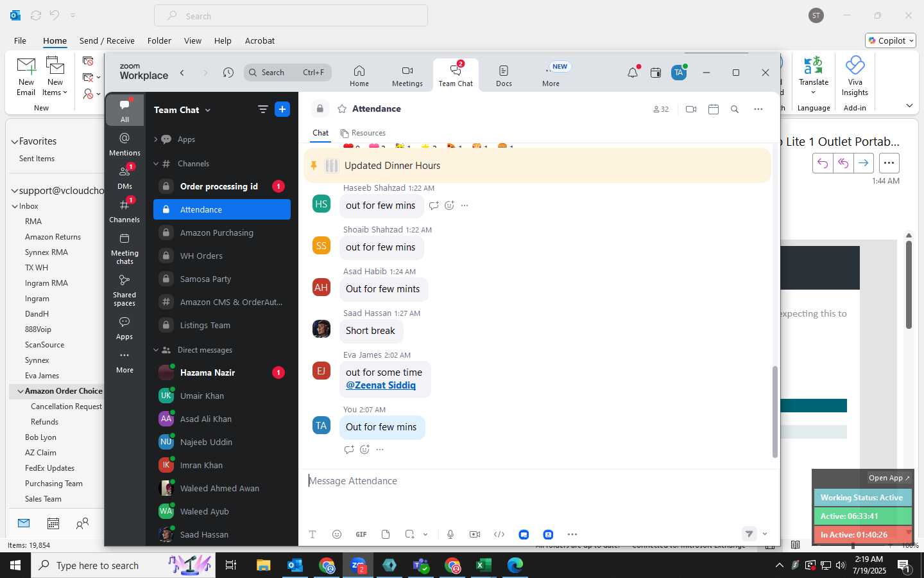This screenshot has width=924, height=578.
Task: Open the Zoom Home tab
Action: pyautogui.click(x=359, y=76)
